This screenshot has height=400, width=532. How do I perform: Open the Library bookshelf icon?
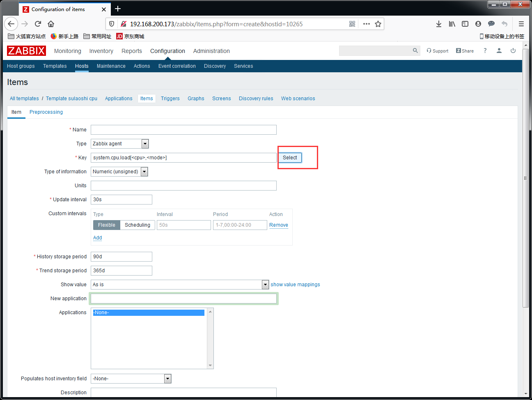(x=452, y=24)
